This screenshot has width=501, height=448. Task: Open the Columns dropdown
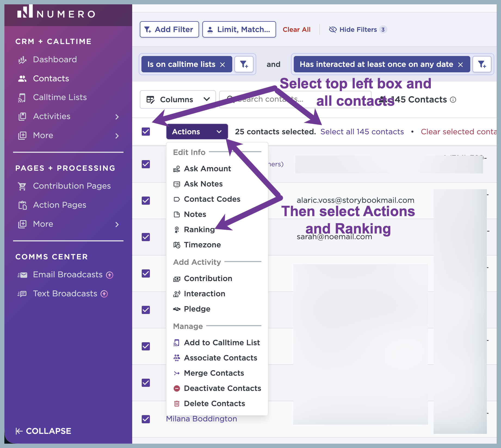(178, 99)
